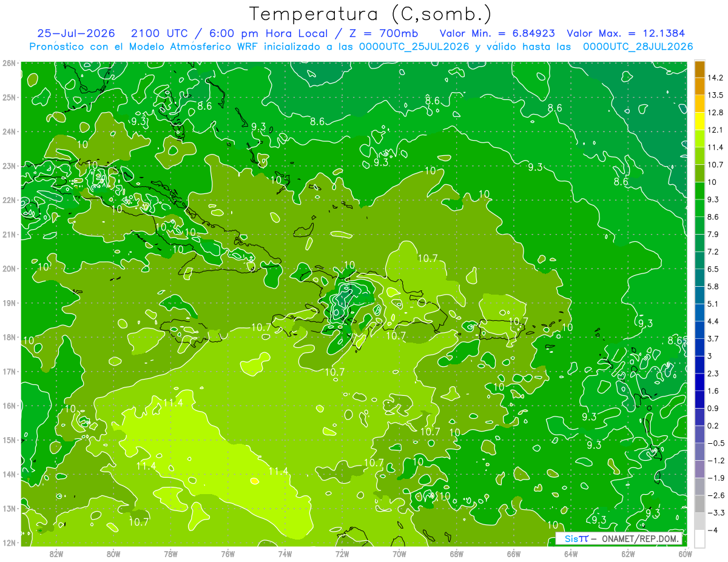Screen dimensions: 728x562
Task: Click the legend value 7.2
Action: (713, 252)
